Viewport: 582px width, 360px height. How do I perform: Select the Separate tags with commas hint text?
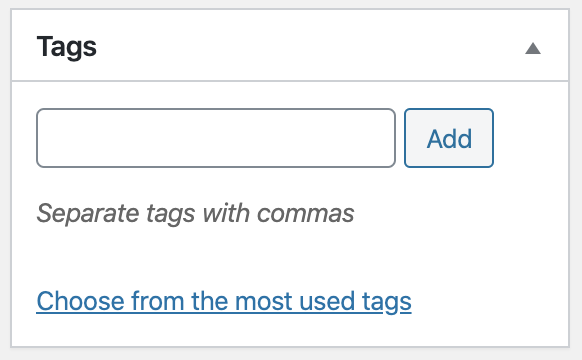[x=195, y=214]
